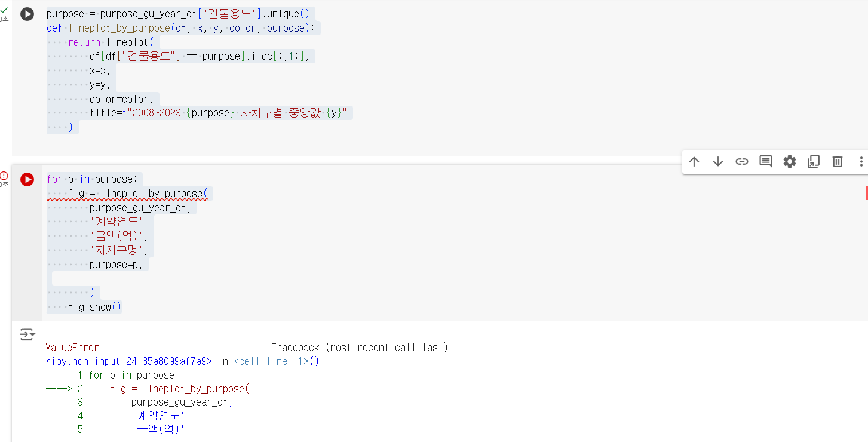868x442 pixels.
Task: Open the output actions menu icon
Action: 27,334
